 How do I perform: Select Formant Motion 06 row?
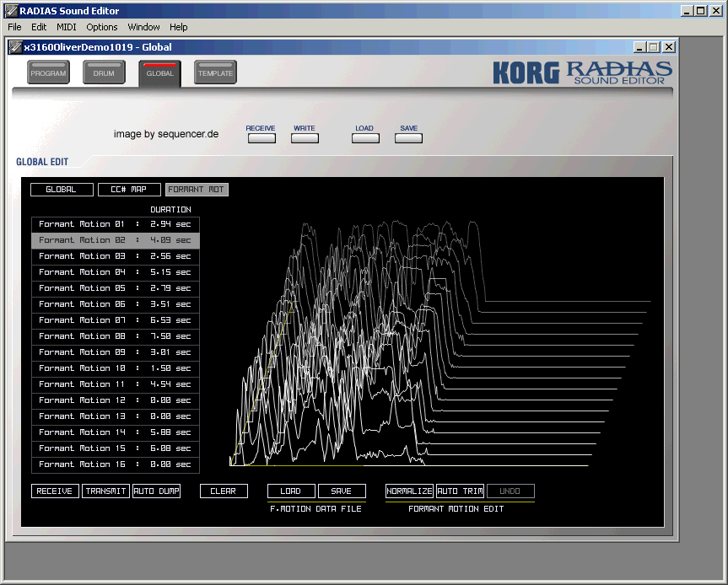point(116,304)
